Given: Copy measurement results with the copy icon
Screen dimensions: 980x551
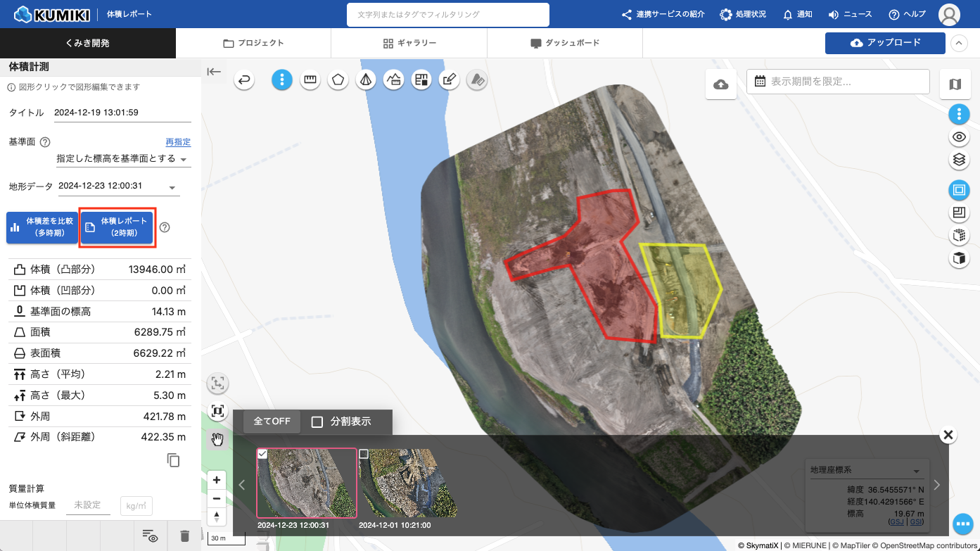Looking at the screenshot, I should click(174, 460).
